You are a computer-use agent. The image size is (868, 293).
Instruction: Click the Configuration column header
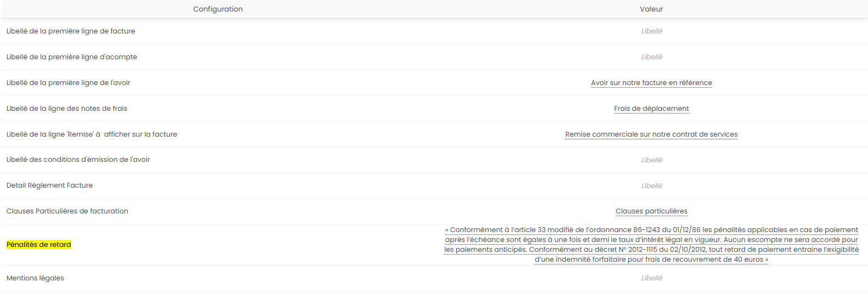coord(218,9)
